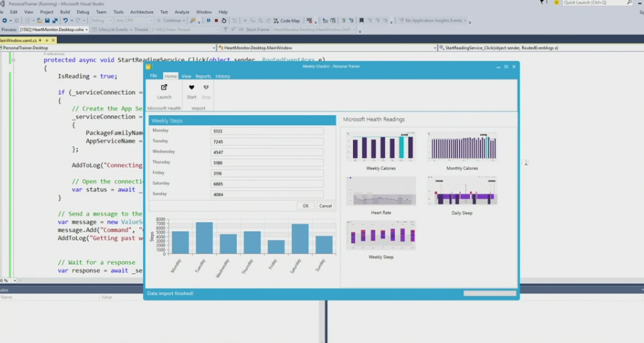
Task: Click the Show Next Statement arrow icon
Action: point(244,20)
